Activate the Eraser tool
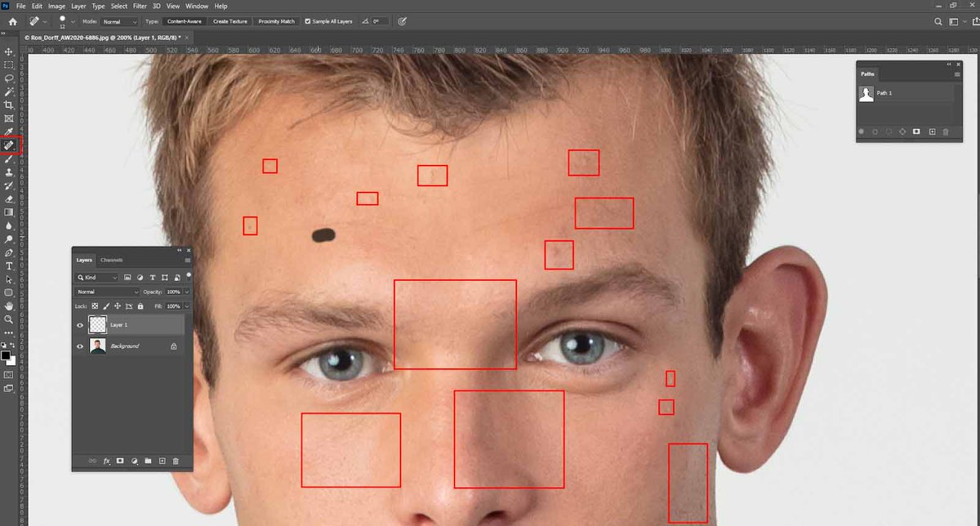 point(9,198)
